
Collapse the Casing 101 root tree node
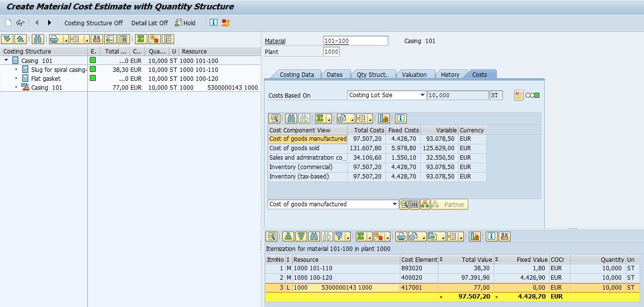coord(6,61)
